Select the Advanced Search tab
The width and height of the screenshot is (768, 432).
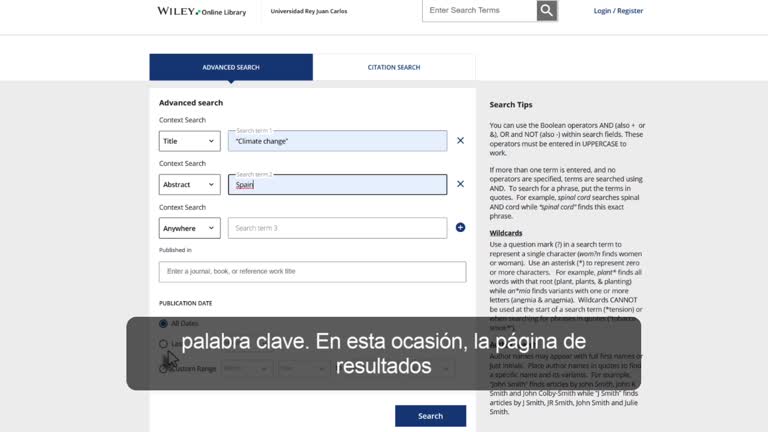pos(231,67)
